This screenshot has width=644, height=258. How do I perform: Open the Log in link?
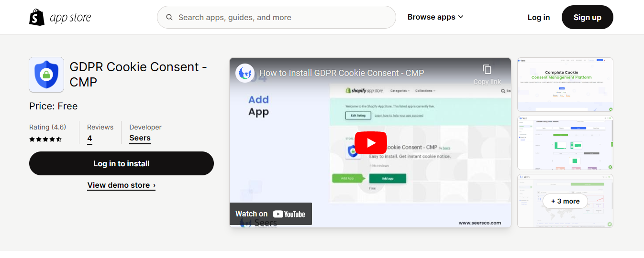[539, 17]
